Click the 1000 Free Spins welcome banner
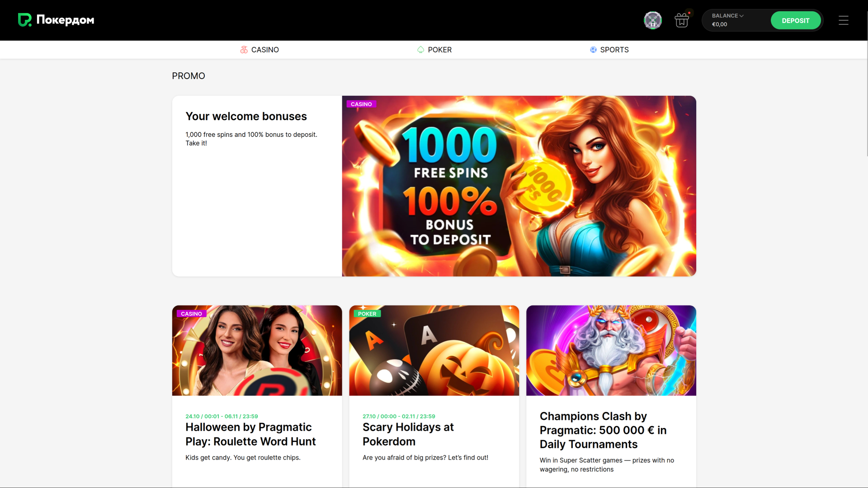 [x=519, y=185]
